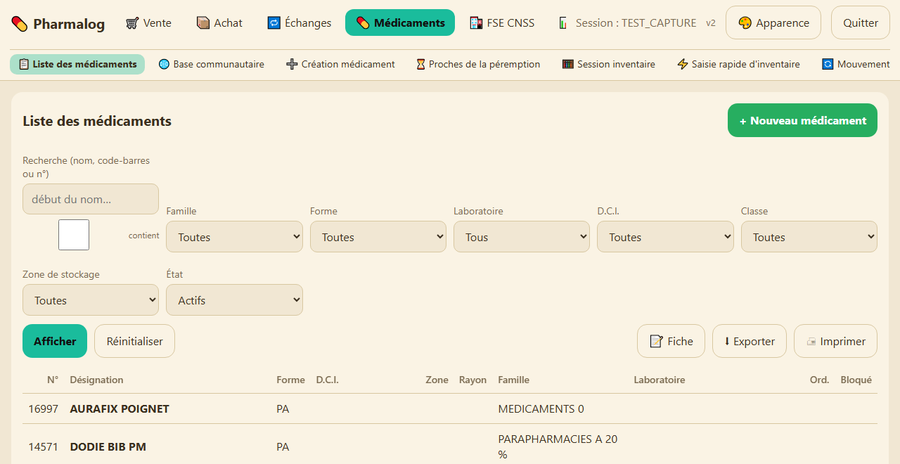
Task: Open the D.C.I. filter dropdown
Action: pyautogui.click(x=665, y=237)
